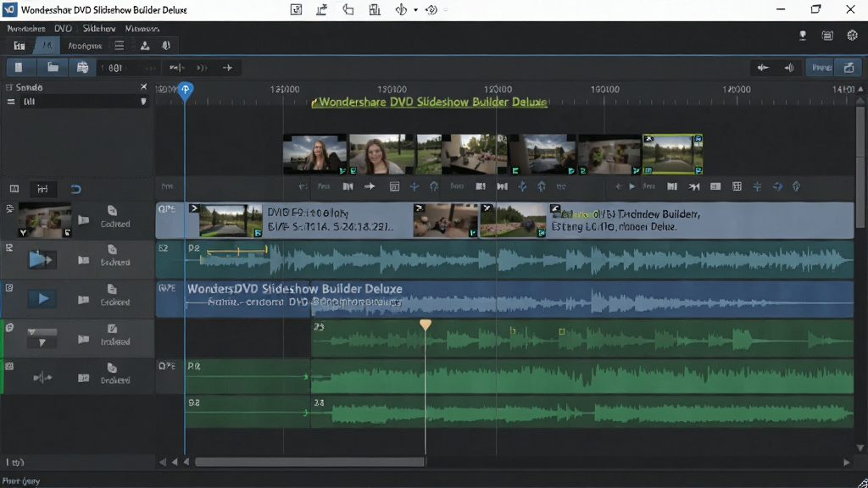Viewport: 868px width, 488px height.
Task: Toggle the flag icon on the blue title track header
Action: point(84,300)
